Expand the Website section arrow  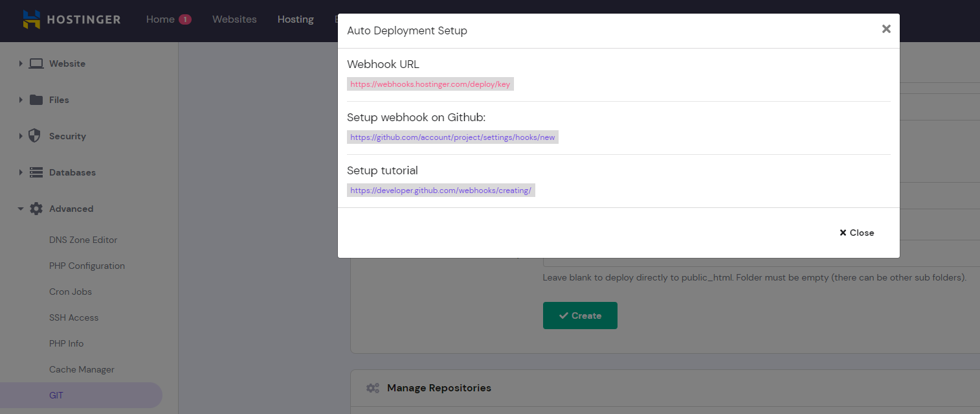(21, 63)
